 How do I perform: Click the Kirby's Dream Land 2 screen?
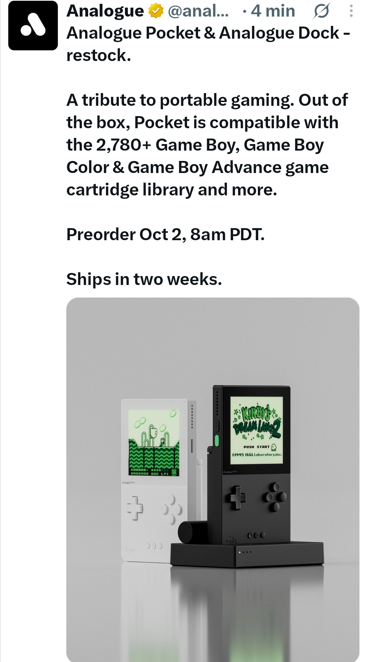257,430
